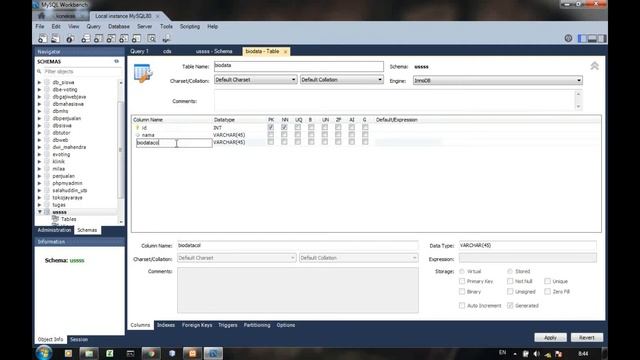Viewport: 640px width, 360px height.
Task: Switch to the Administration navigator tab
Action: pyautogui.click(x=54, y=230)
